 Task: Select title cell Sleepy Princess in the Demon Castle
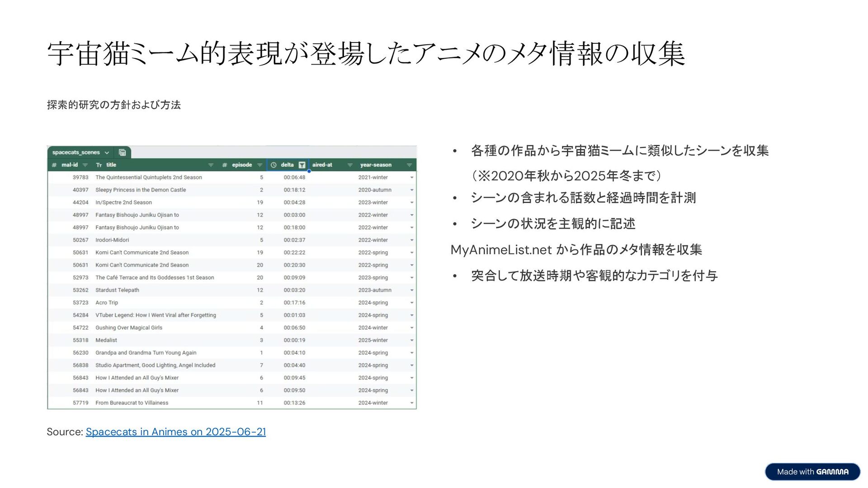click(x=141, y=190)
